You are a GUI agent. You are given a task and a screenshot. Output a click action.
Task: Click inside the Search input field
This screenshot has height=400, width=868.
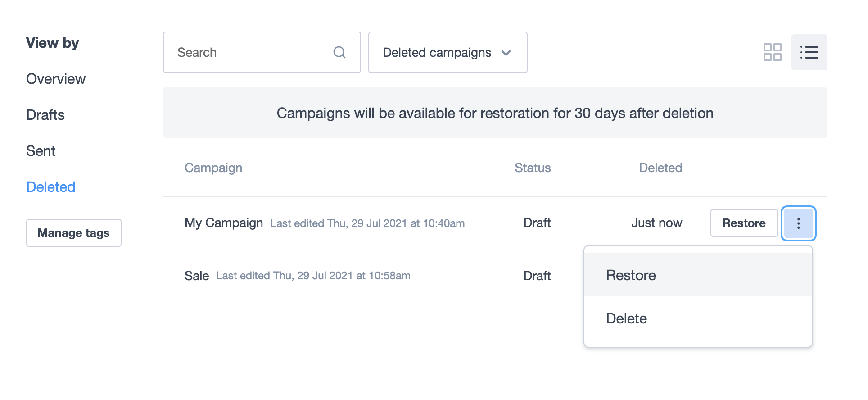point(234,52)
